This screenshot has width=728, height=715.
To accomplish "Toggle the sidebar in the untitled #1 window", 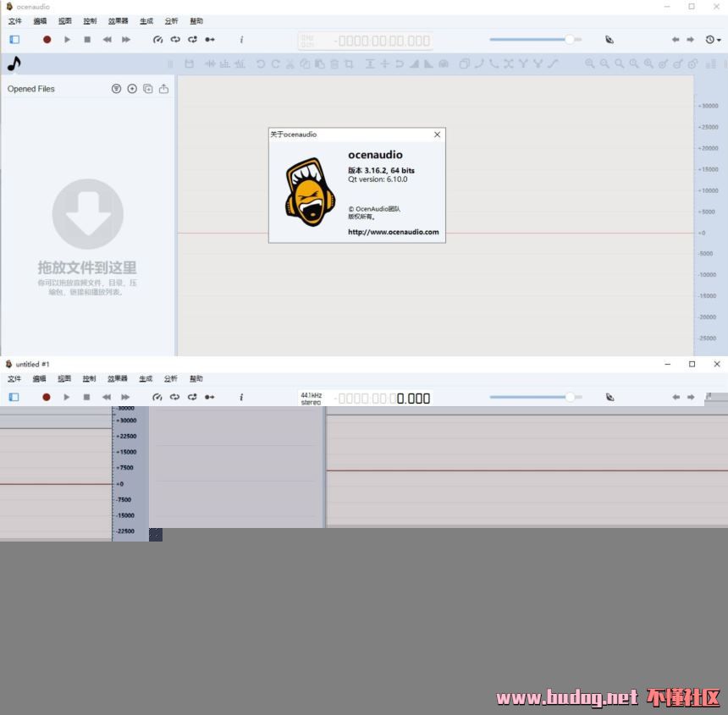I will pos(14,397).
